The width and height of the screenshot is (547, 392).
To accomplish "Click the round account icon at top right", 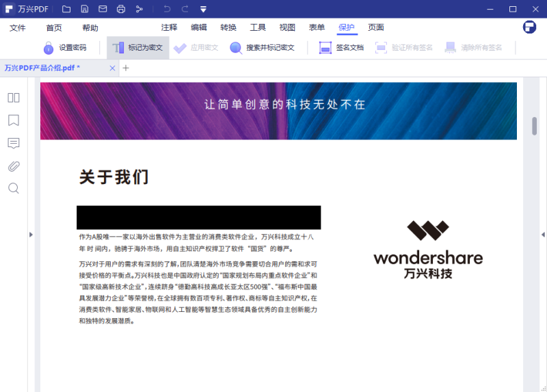I will 529,27.
